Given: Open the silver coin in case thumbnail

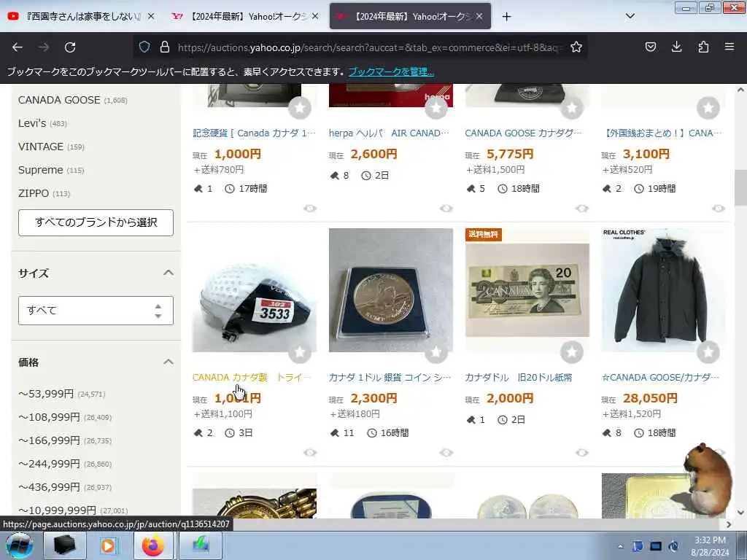Looking at the screenshot, I should [x=391, y=290].
